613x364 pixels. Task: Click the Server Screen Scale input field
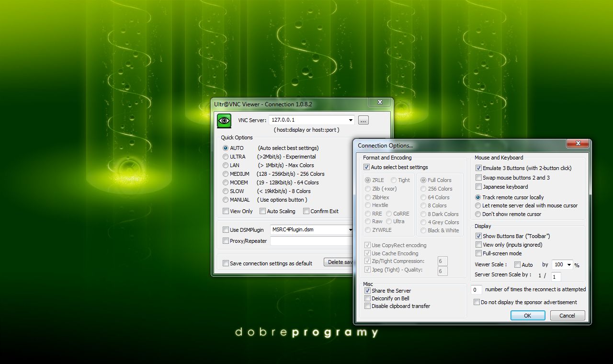[x=556, y=276]
